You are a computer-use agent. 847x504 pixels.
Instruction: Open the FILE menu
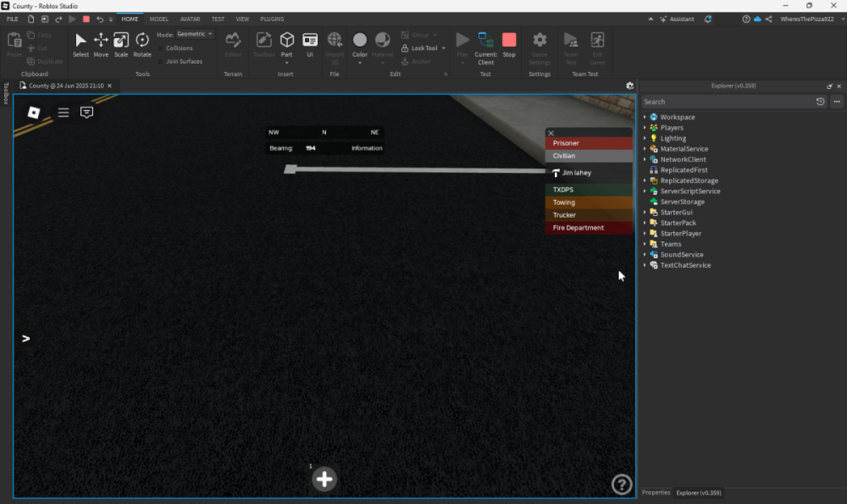tap(12, 19)
